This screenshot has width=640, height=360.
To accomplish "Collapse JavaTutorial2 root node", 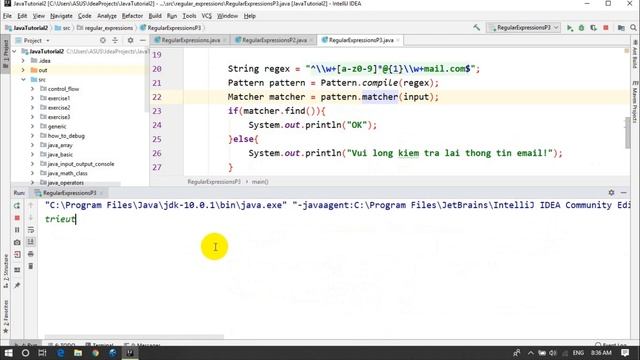I will [15, 51].
